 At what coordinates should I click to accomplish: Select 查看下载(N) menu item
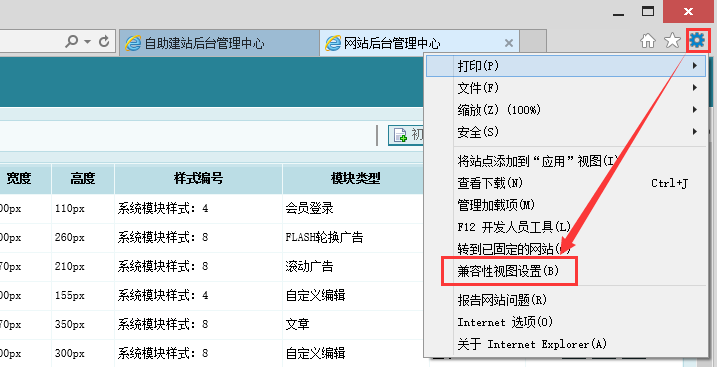(x=566, y=183)
